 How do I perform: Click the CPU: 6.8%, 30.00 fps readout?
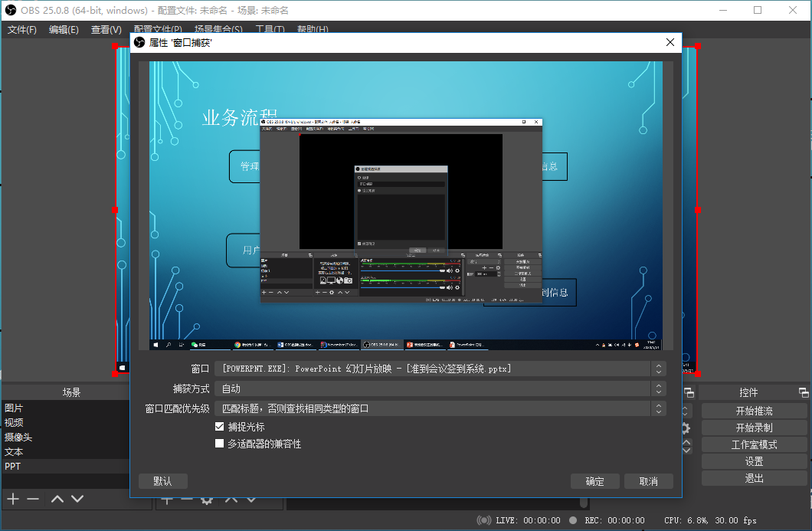coord(711,520)
